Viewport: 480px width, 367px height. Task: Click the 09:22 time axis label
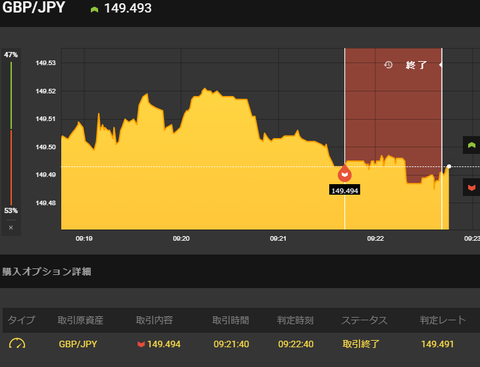click(375, 238)
